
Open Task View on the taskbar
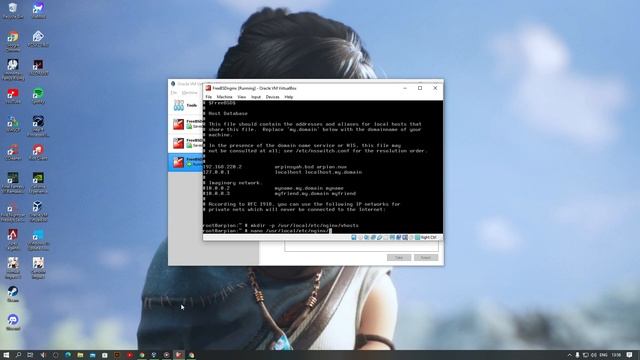pos(30,355)
